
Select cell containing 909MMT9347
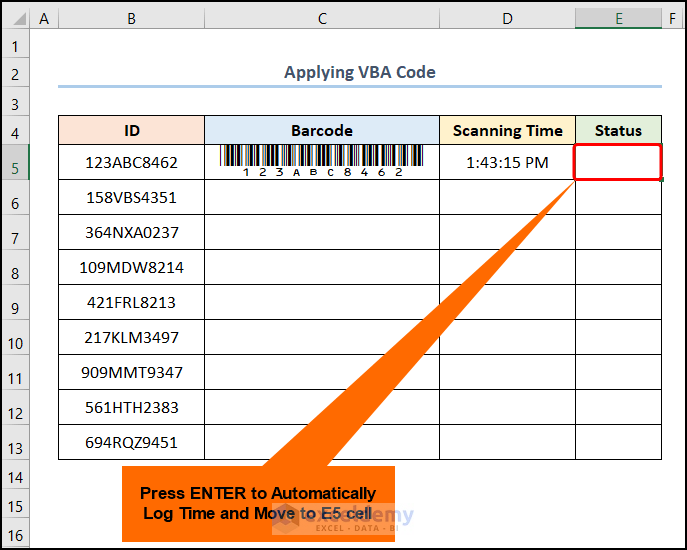(131, 373)
